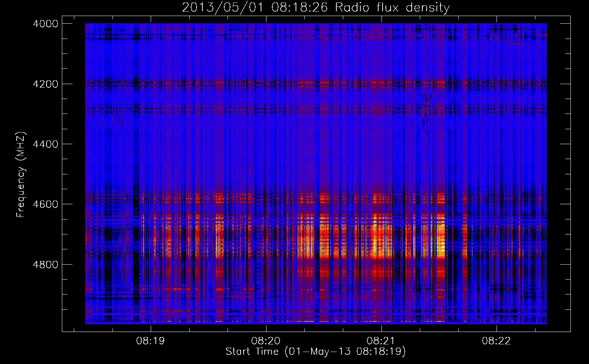Click the 4000 frequency tick label
The height and width of the screenshot is (364, 589).
pyautogui.click(x=46, y=24)
